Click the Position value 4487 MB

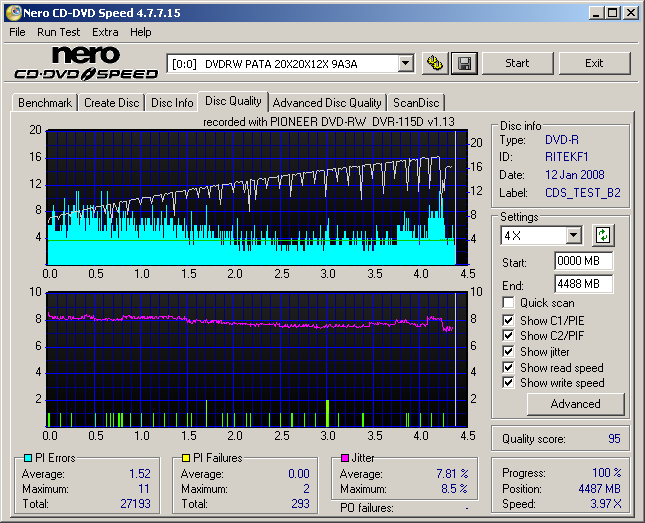pos(599,489)
